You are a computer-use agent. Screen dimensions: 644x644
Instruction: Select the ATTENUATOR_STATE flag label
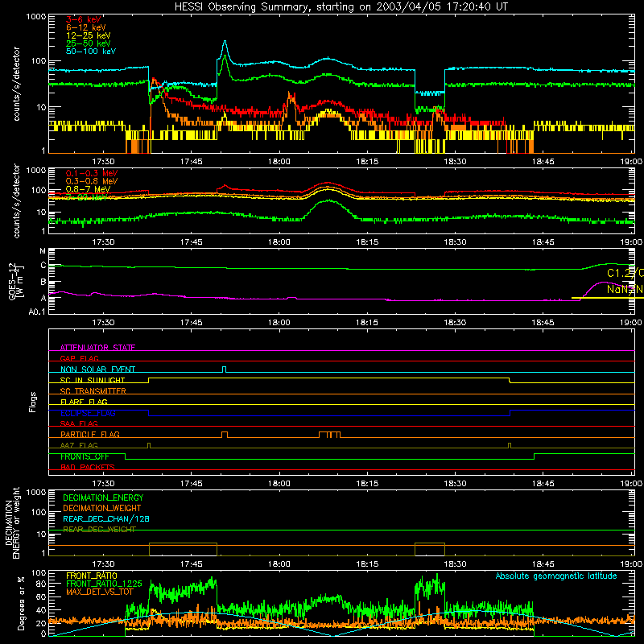tap(97, 348)
